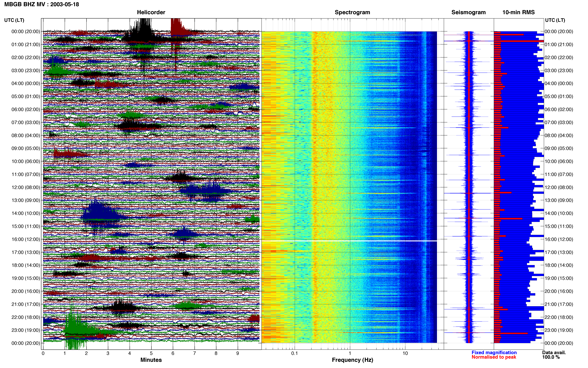Screen dimensions: 588x368
Task: Click left time label '01:00 (21:00)'
Action: click(x=26, y=45)
